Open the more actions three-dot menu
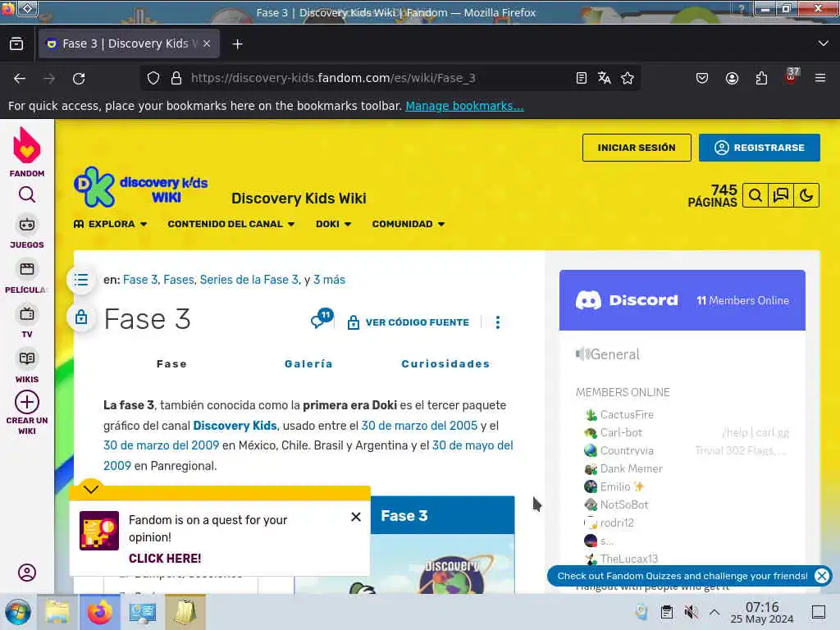 [498, 322]
